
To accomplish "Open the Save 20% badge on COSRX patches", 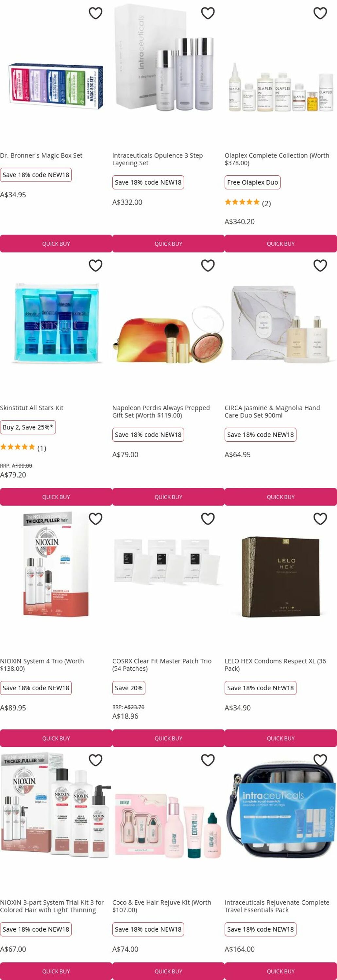I will pyautogui.click(x=129, y=688).
